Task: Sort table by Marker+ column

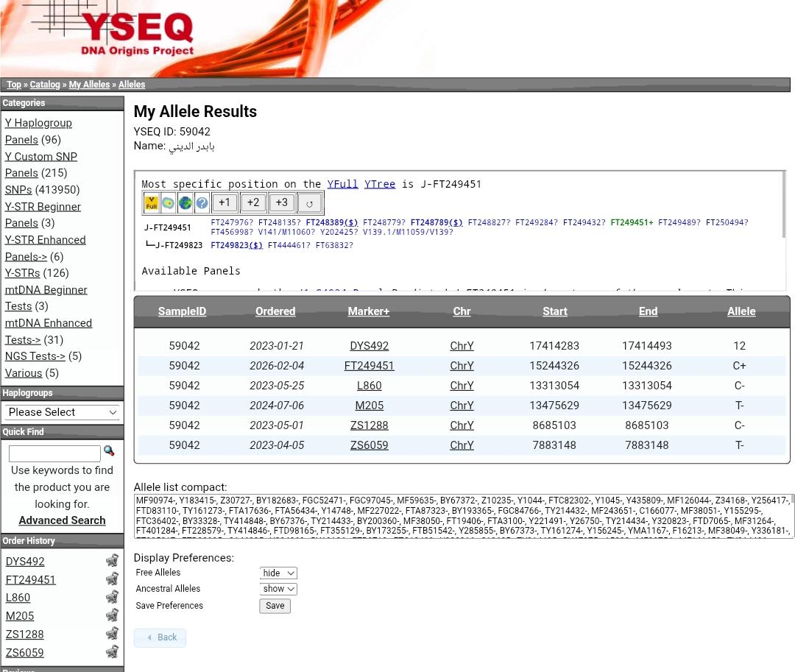Action: 369,311
